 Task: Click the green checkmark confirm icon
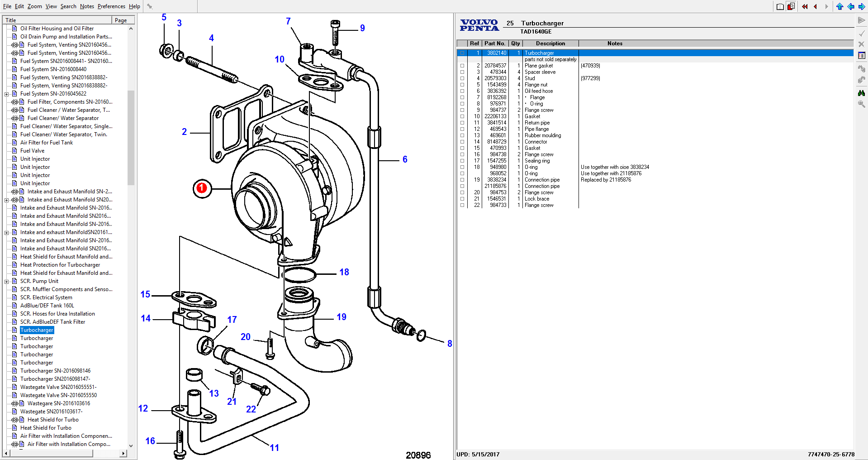click(862, 33)
